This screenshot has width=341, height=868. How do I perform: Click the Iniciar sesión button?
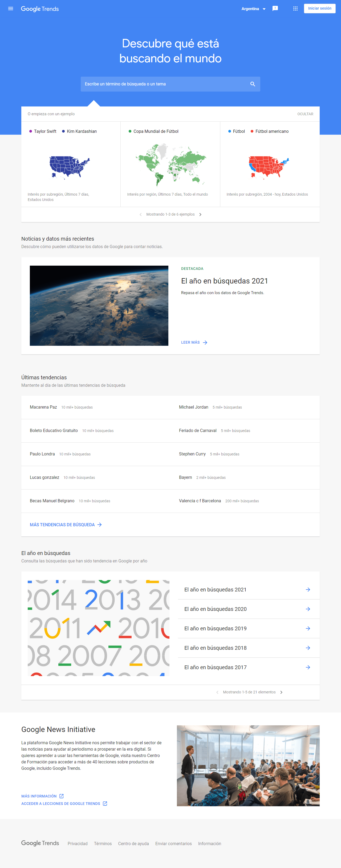click(x=319, y=9)
